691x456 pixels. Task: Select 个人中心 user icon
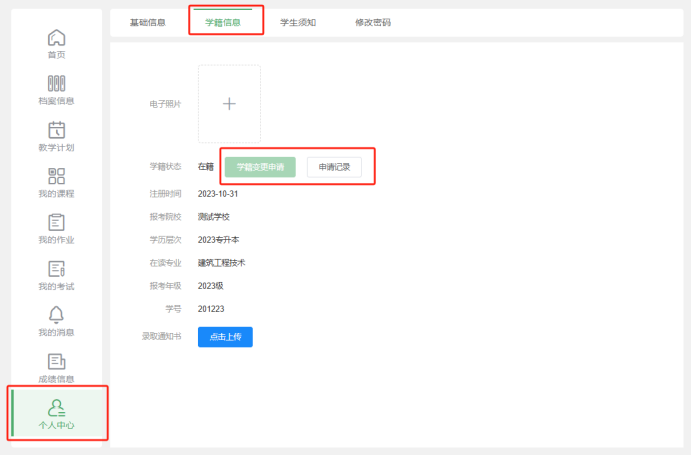coord(56,408)
